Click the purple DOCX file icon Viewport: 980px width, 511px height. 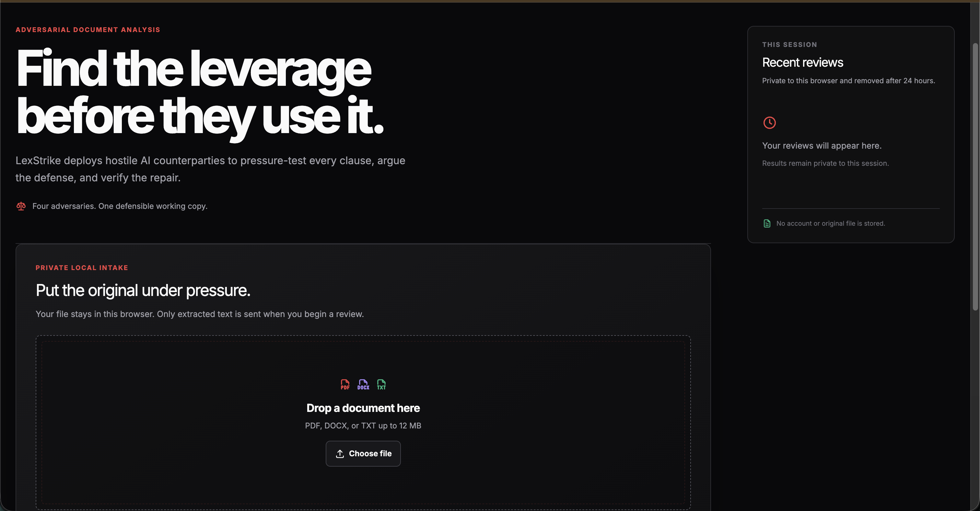pos(363,384)
